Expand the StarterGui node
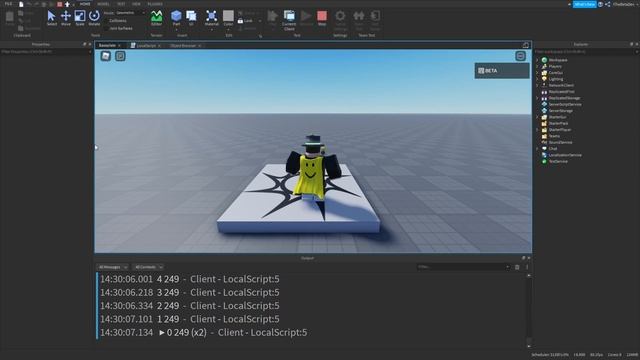The image size is (640, 360). point(538,117)
